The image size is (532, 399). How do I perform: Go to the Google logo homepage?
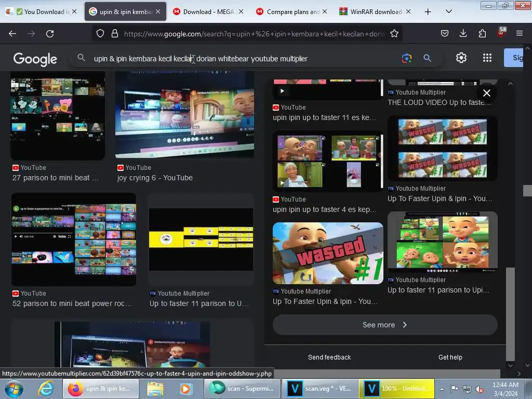pos(35,59)
